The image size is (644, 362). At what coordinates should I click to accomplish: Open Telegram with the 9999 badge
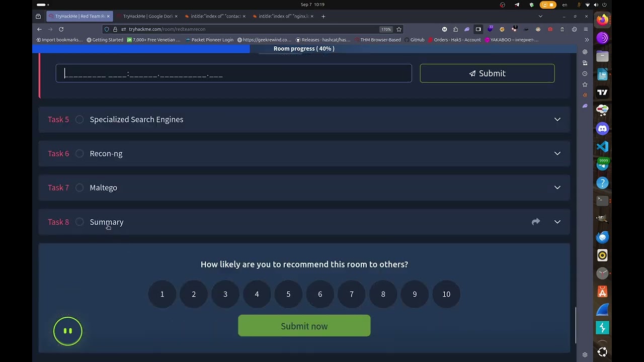(602, 165)
